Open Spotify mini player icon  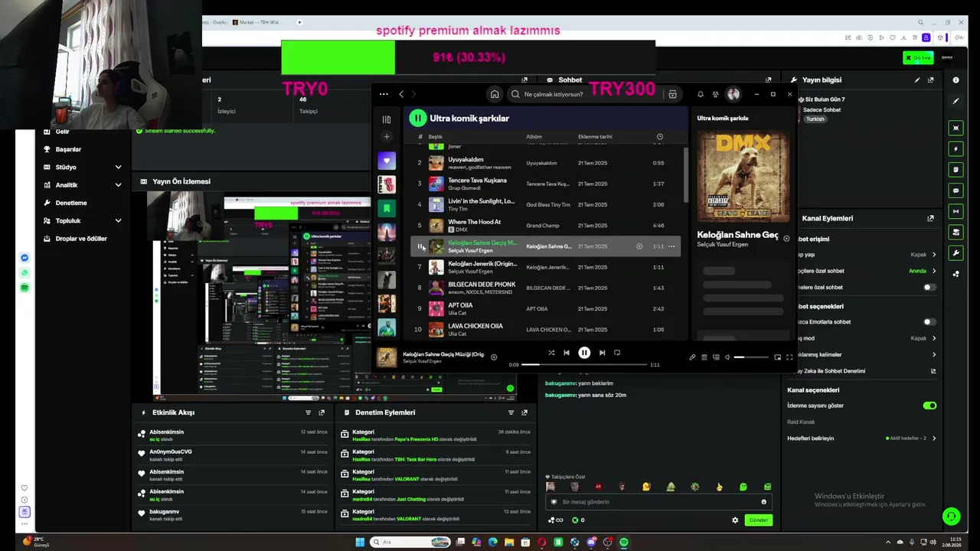click(x=778, y=357)
